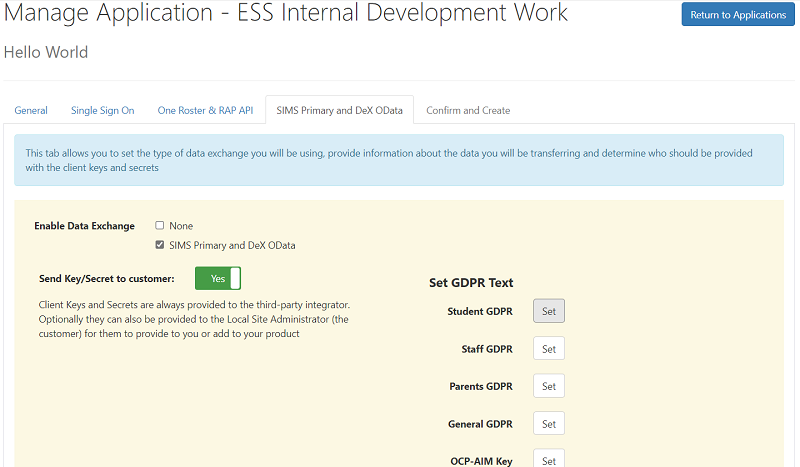Image resolution: width=800 pixels, height=467 pixels.
Task: Click the Set GDPR Text heading
Action: [471, 282]
